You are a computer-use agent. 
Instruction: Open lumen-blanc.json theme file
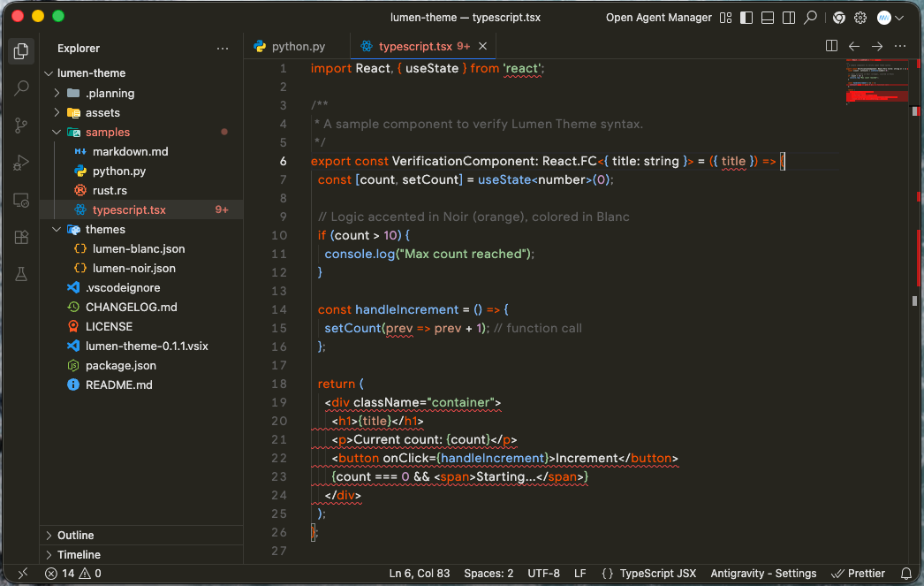(x=141, y=248)
